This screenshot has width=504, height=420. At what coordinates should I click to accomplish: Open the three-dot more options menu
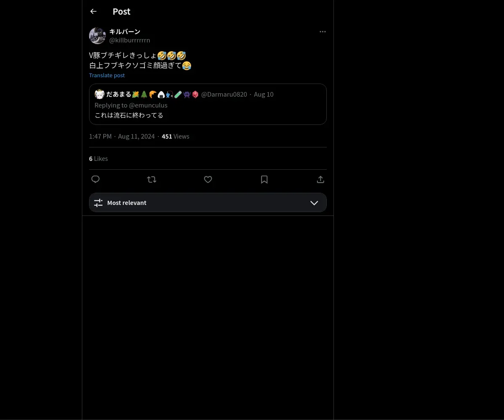pyautogui.click(x=323, y=31)
